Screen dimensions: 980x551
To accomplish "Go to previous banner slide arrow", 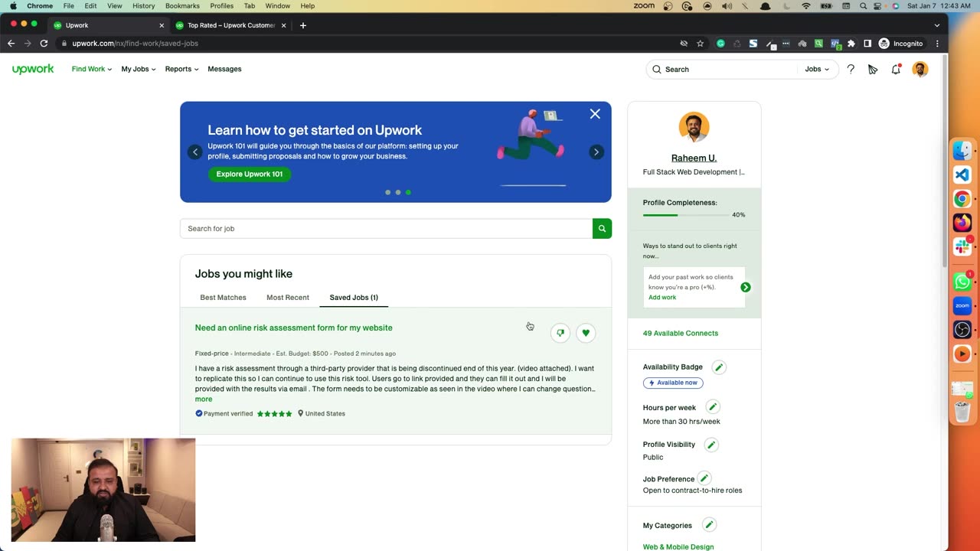I will tap(195, 152).
